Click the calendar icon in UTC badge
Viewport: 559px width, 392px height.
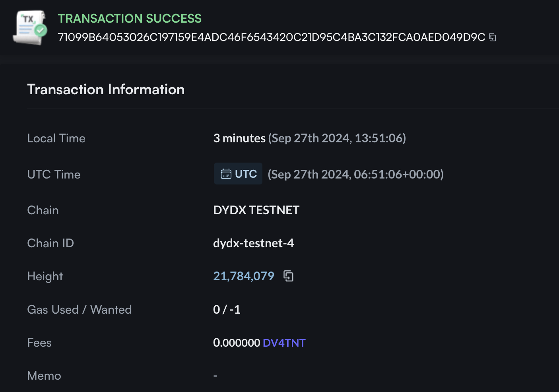pyautogui.click(x=226, y=174)
